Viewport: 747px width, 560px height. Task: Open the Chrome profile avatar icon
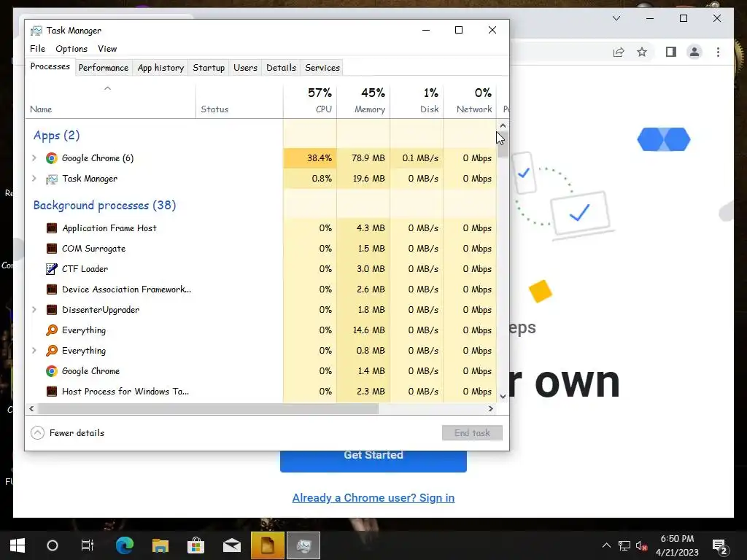coord(694,52)
